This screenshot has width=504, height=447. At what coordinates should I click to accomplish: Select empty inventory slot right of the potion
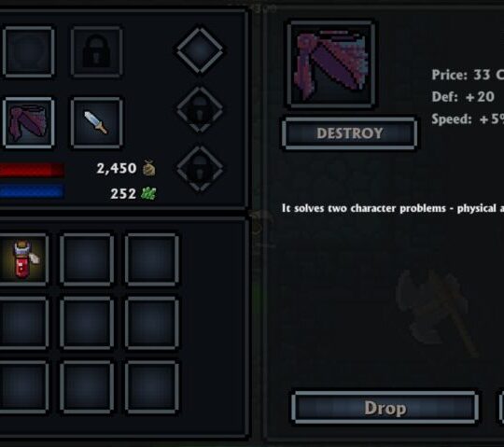[87, 259]
